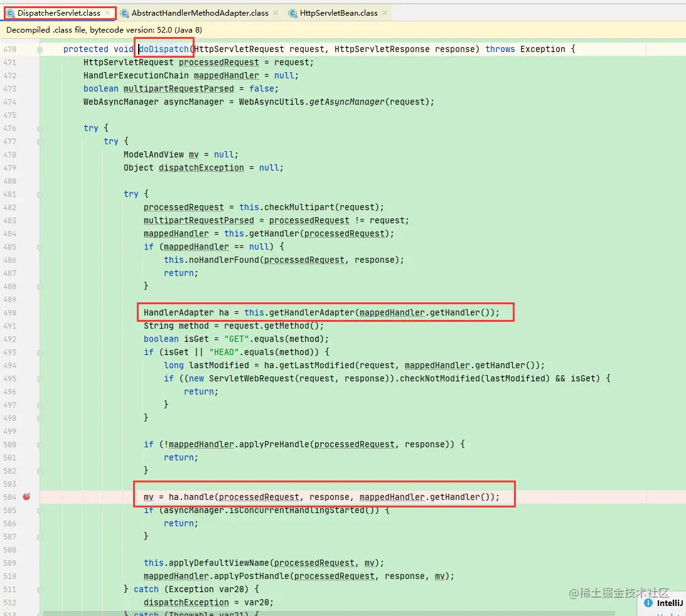Click the class icon on DispatcherServlet.class tab
Image resolution: width=686 pixels, height=616 pixels.
(x=10, y=13)
